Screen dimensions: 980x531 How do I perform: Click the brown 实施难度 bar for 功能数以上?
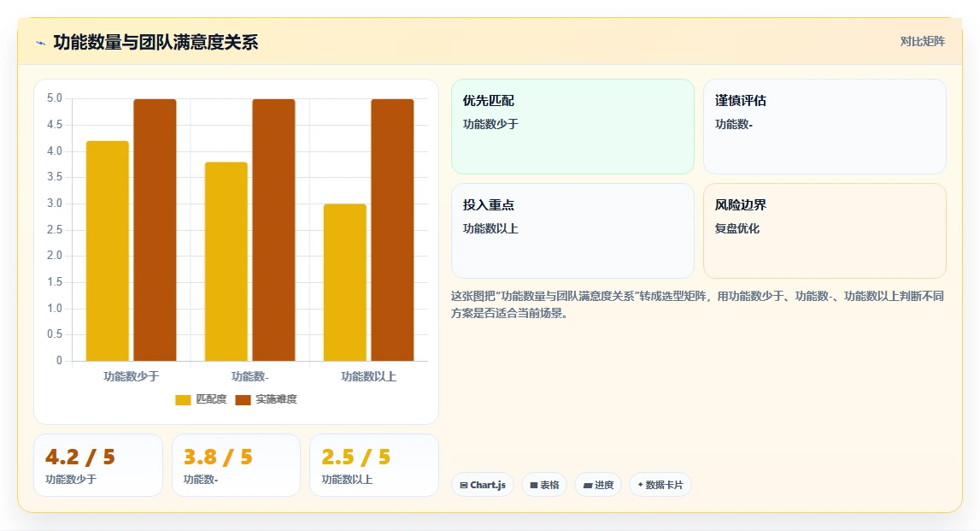[x=392, y=230]
